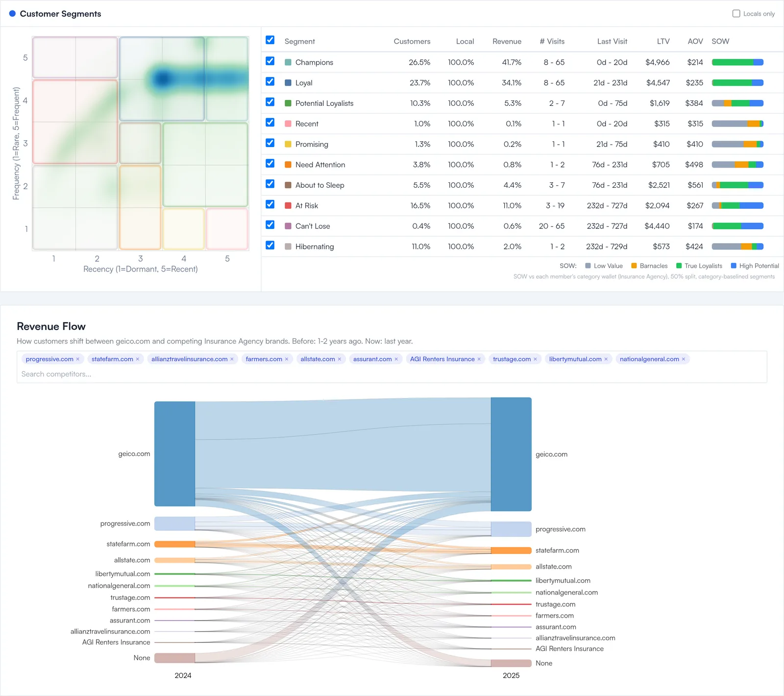Screen dimensions: 784x696
Task: Remove allstate.com competitor chip
Action: pos(339,359)
